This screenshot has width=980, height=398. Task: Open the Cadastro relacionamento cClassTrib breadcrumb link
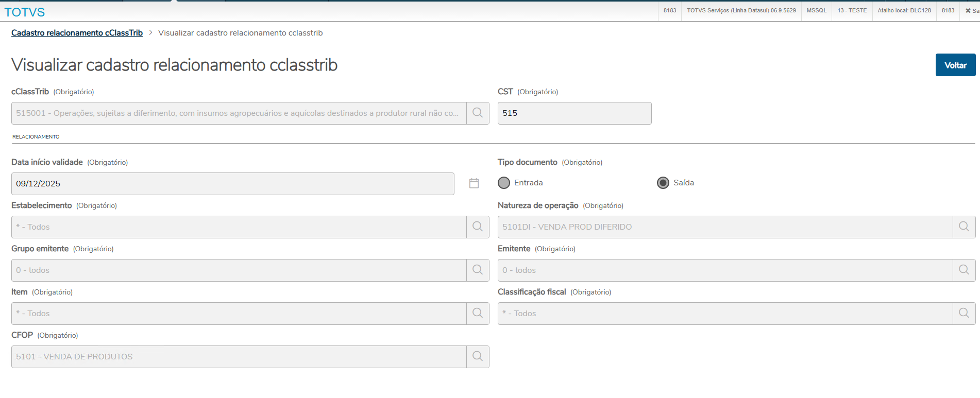[77, 33]
